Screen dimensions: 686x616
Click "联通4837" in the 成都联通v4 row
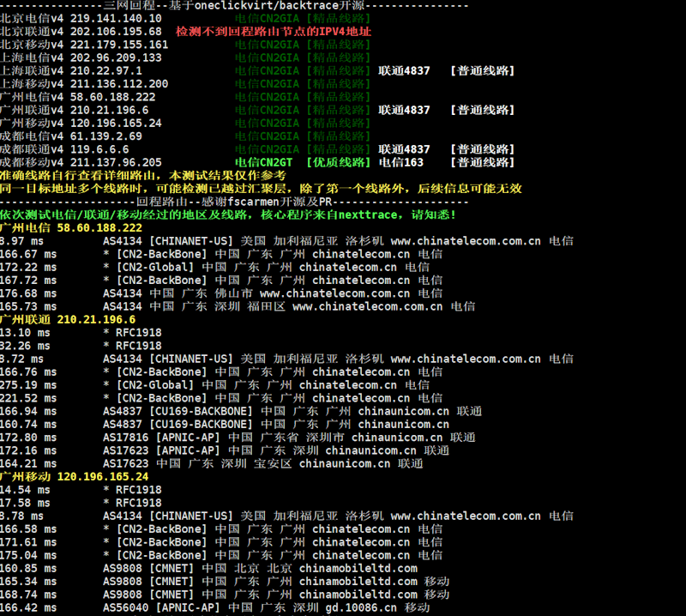[x=404, y=150]
